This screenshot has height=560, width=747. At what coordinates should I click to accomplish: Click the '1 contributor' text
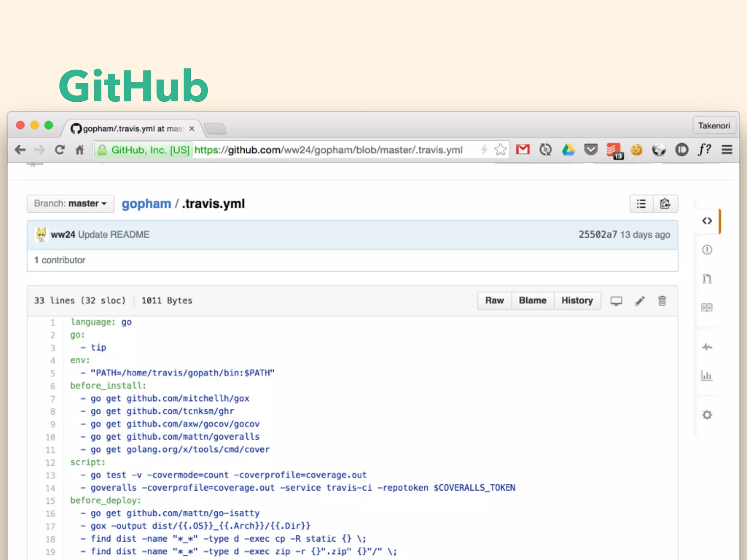tap(60, 260)
